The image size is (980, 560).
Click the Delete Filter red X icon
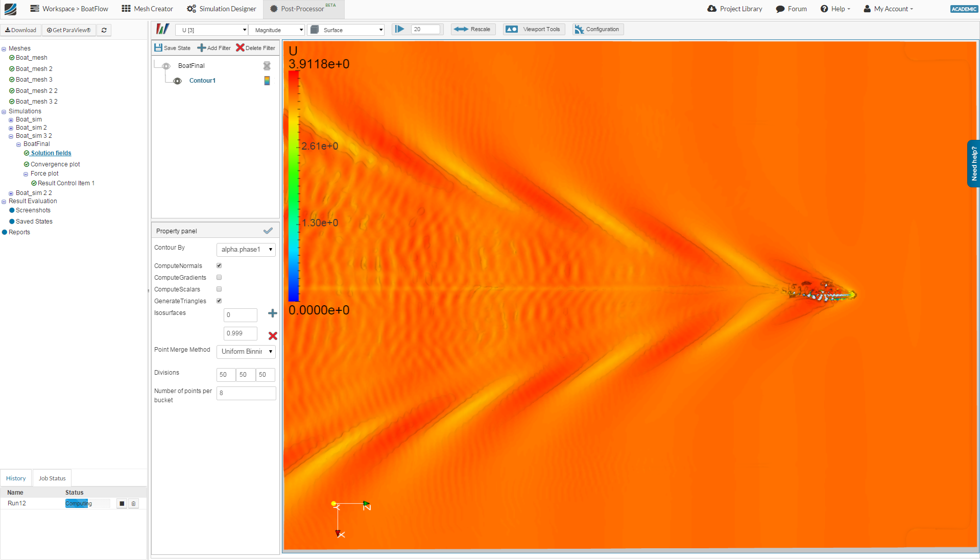(240, 47)
